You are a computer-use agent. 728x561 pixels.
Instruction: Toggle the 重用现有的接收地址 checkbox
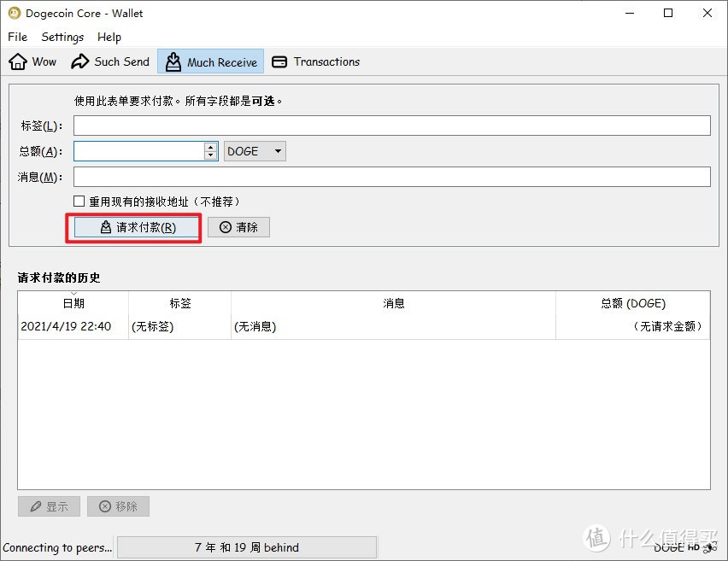(79, 202)
